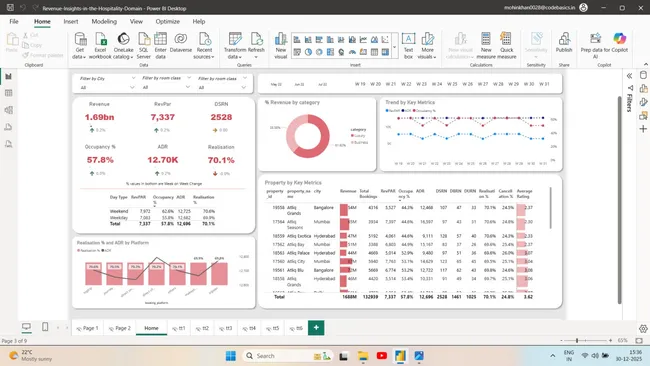650x366 pixels.
Task: Pick the line chart visual in gallery
Action: tap(363, 40)
